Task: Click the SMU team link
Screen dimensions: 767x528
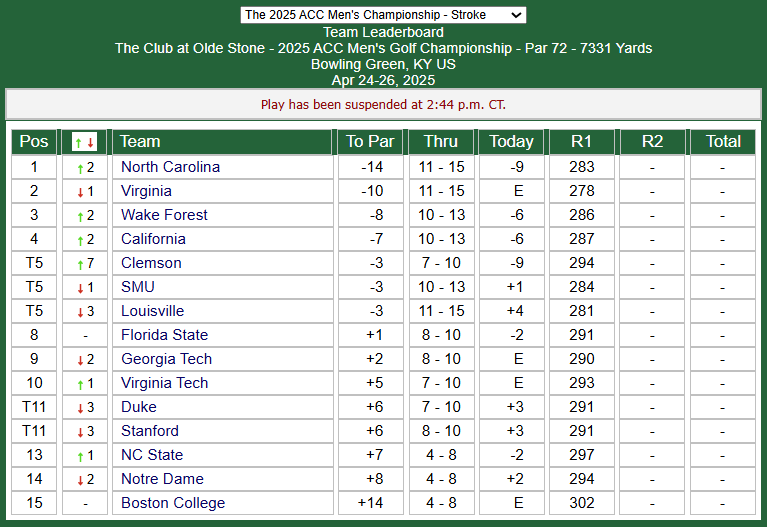Action: point(138,287)
